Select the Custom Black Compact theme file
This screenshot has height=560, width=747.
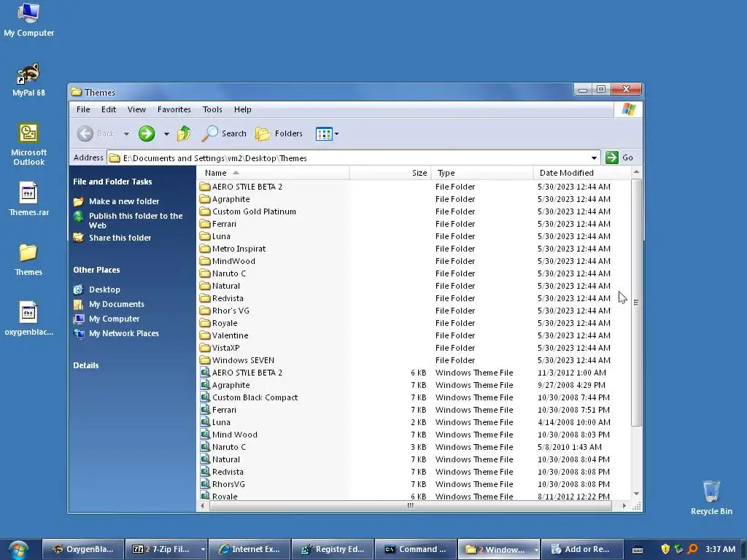click(249, 397)
